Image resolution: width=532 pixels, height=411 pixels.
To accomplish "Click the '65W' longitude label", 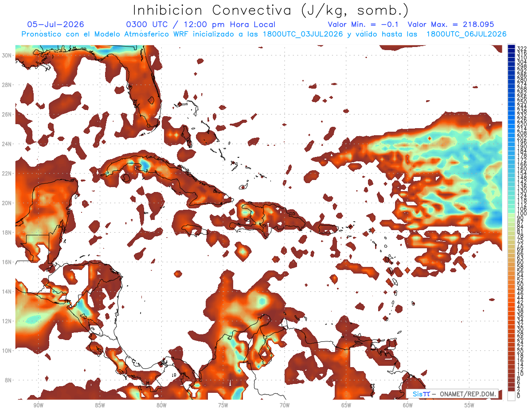I will click(346, 405).
